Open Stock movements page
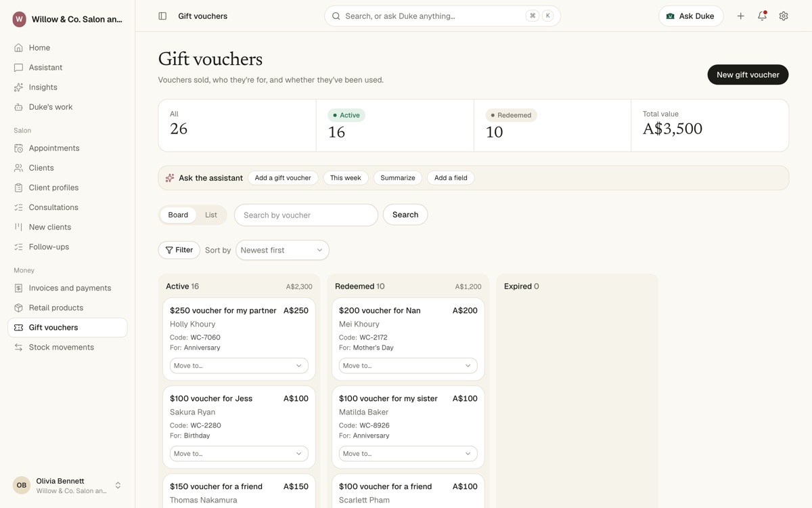 68,347
